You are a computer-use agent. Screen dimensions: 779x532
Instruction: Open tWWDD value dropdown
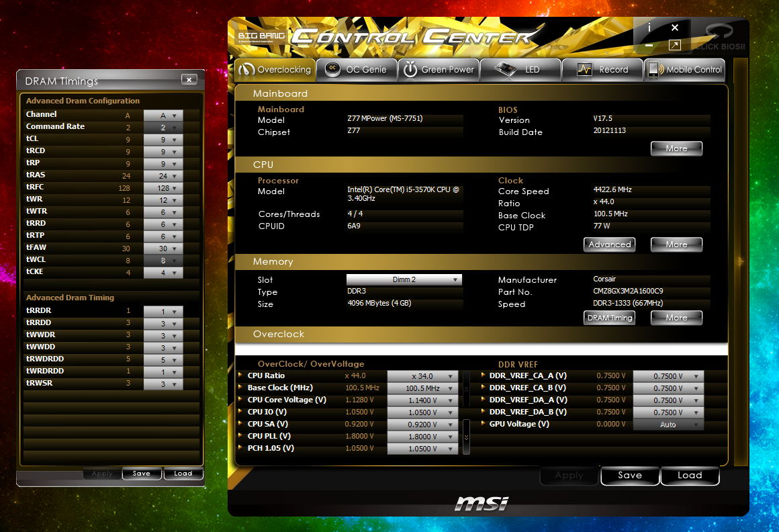click(163, 348)
